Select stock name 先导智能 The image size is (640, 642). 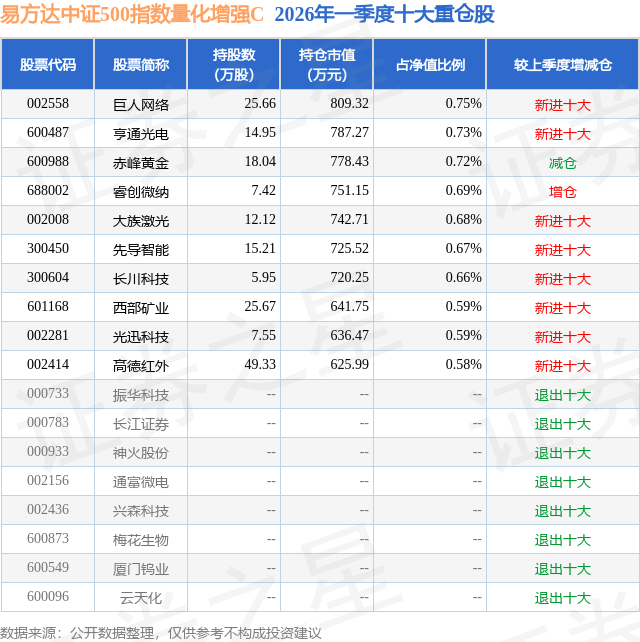141,250
